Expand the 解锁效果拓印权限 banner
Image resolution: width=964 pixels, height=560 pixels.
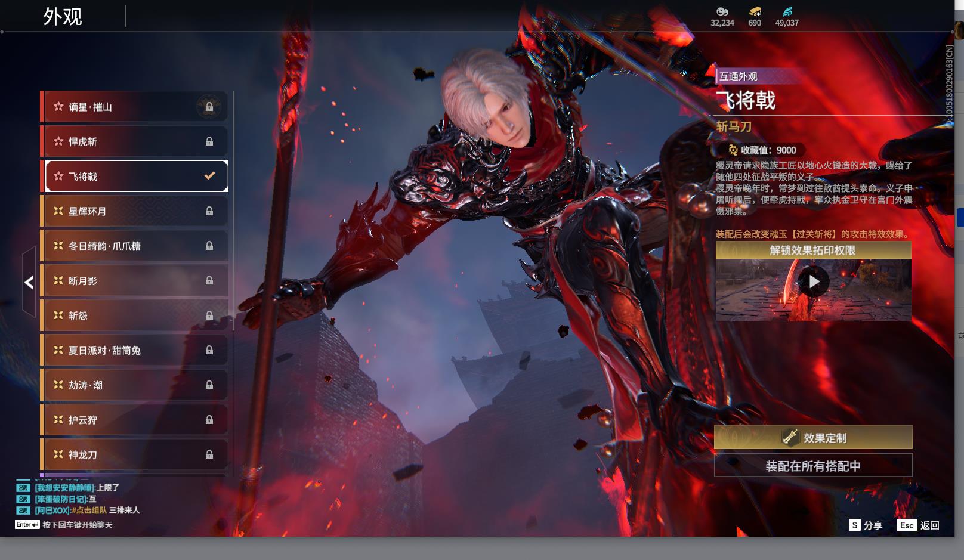(x=812, y=250)
